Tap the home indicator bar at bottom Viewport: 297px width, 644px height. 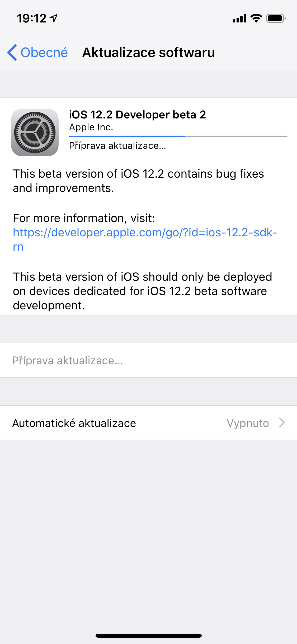(149, 636)
